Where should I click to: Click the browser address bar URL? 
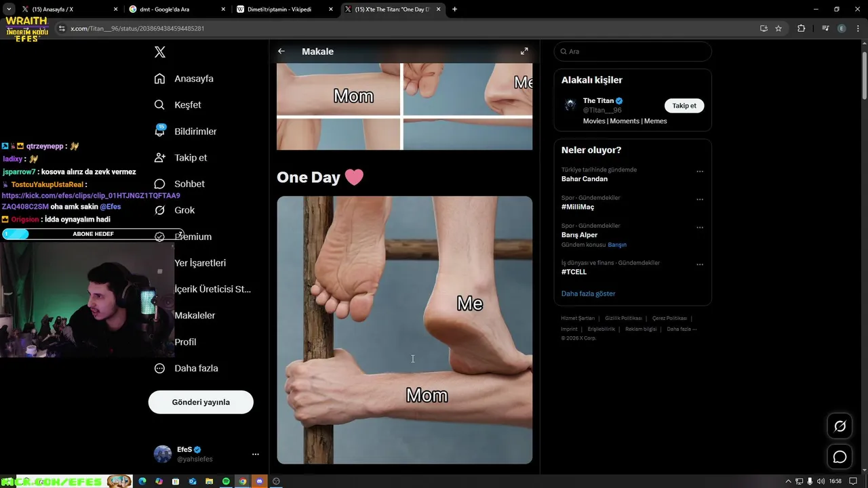137,28
